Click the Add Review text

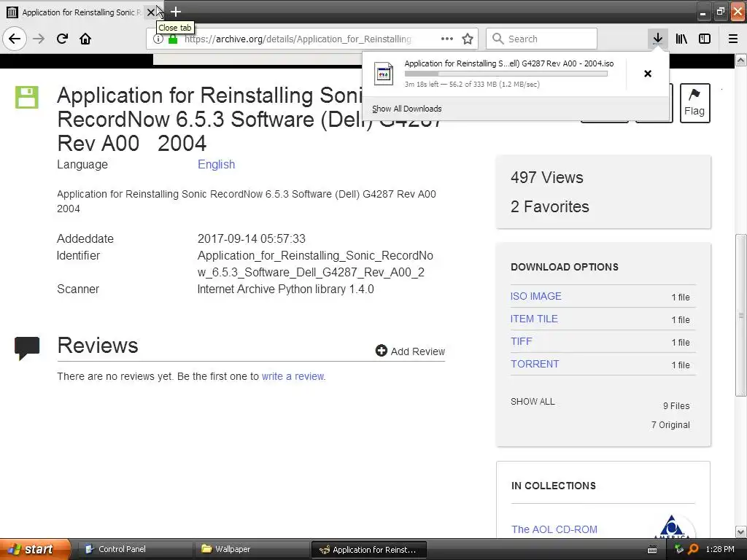click(418, 351)
